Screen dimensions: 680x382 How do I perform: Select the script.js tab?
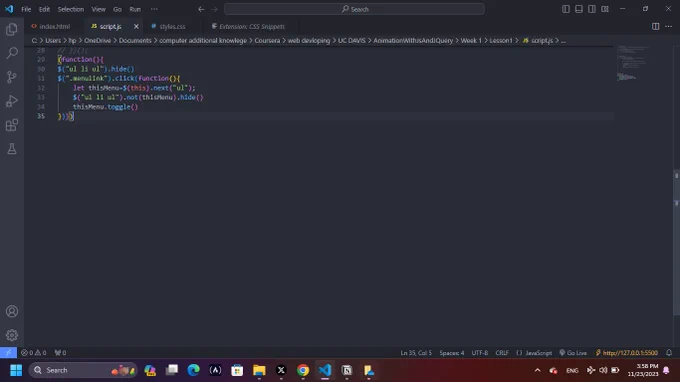pos(110,26)
